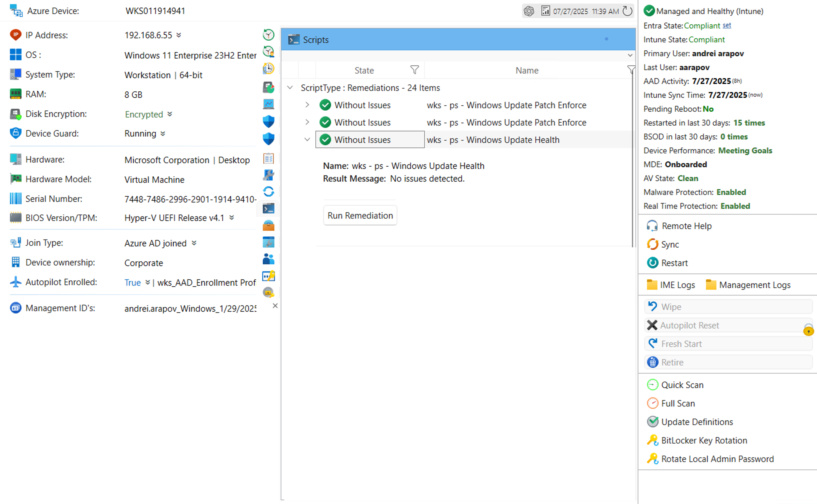Filter the State column
Screen dimensions: 817x504
coord(414,70)
